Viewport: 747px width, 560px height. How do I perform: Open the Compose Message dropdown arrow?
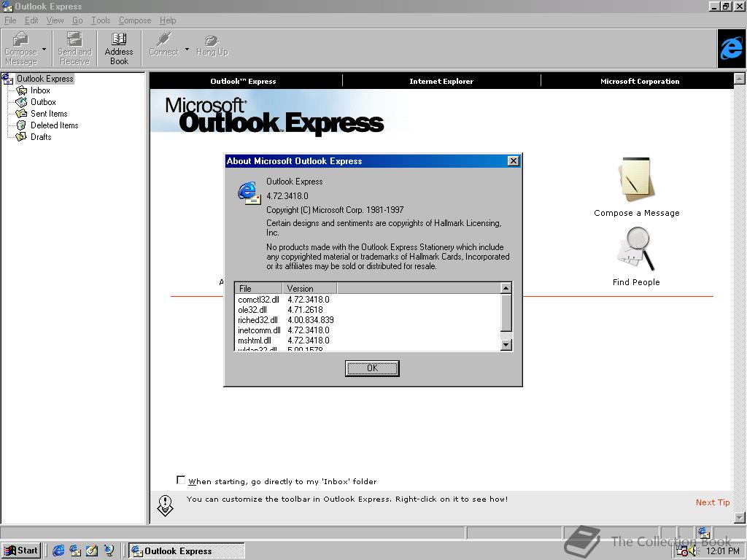pyautogui.click(x=44, y=49)
